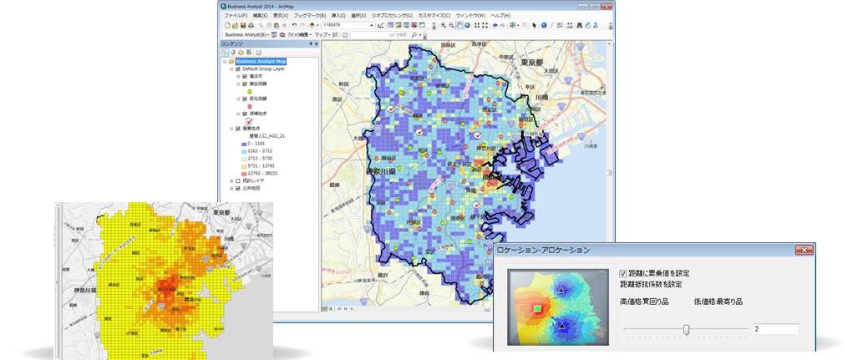Toggle the 競合店舗 layer checkbox
868x360 pixels.
pyautogui.click(x=245, y=84)
